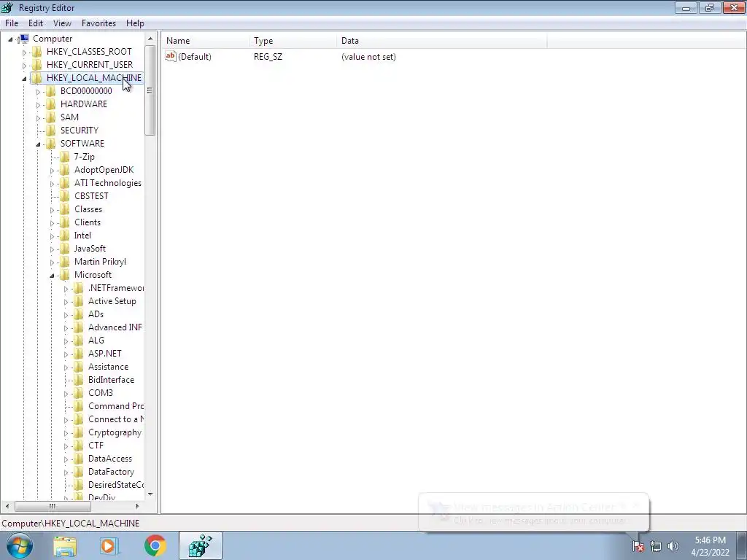Open the Favorites menu
The height and width of the screenshot is (560, 747).
98,23
